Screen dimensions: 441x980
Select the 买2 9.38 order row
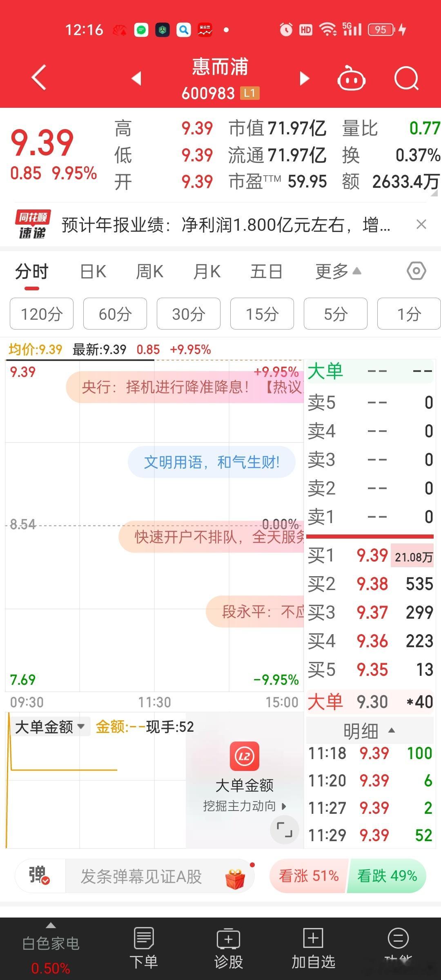370,584
